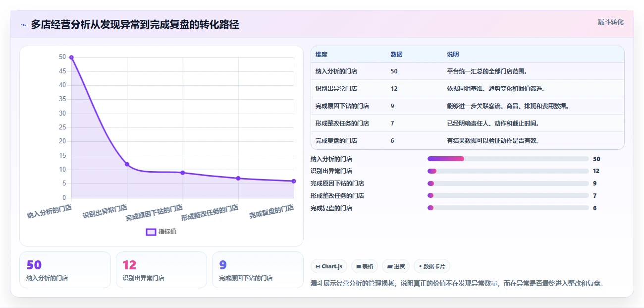This screenshot has height=308, width=644.
Task: Click the 数据卡片 chip
Action: coord(432,266)
